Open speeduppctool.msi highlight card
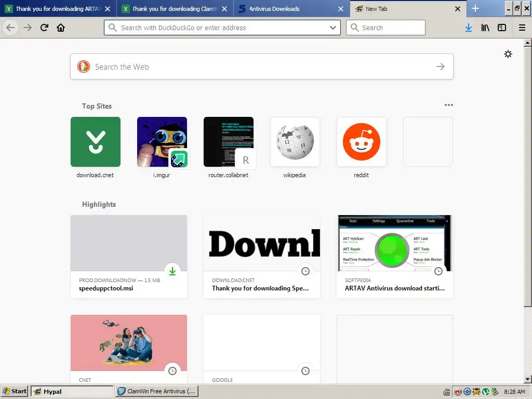 pos(129,257)
